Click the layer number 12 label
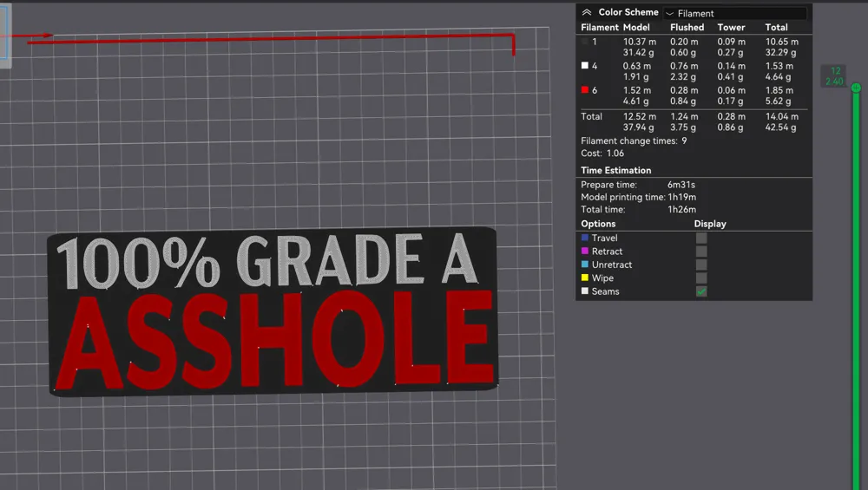Image resolution: width=868 pixels, height=490 pixels. tap(835, 71)
